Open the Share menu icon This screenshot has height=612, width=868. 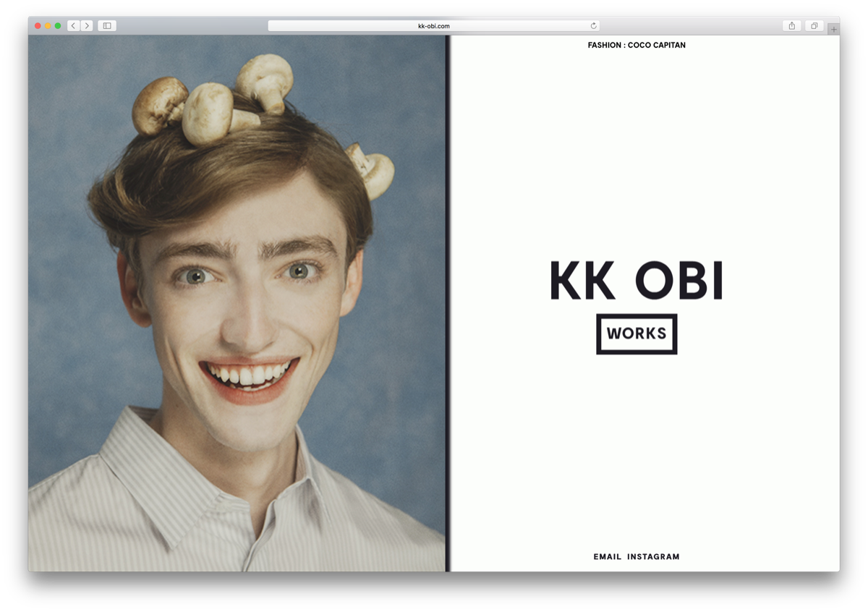792,26
